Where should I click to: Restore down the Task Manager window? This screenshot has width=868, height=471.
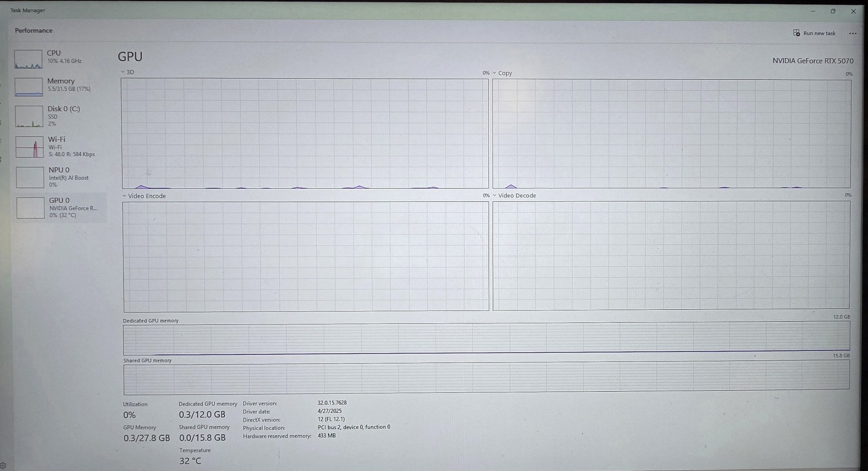point(833,11)
